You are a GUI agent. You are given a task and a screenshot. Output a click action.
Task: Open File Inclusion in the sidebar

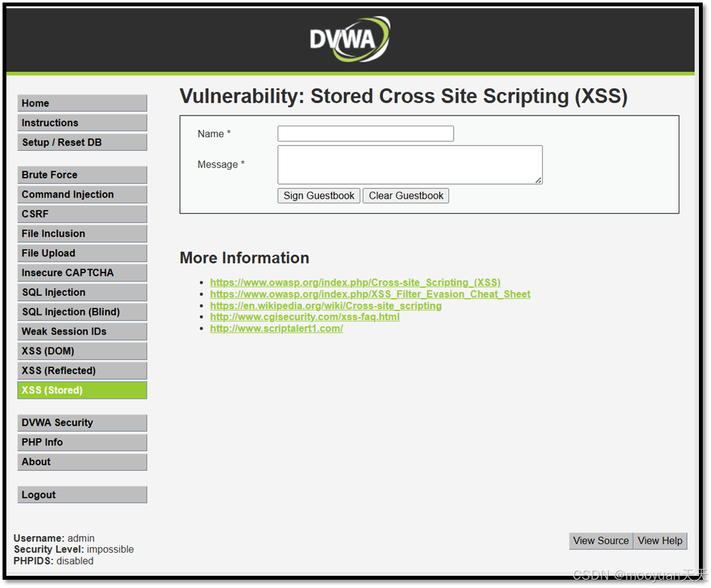pyautogui.click(x=82, y=233)
